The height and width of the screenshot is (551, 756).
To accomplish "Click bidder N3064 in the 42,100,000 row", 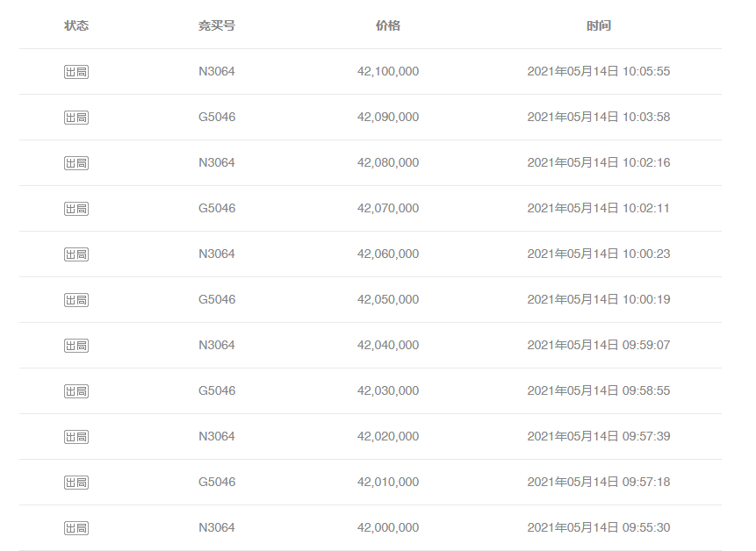I will tap(217, 72).
